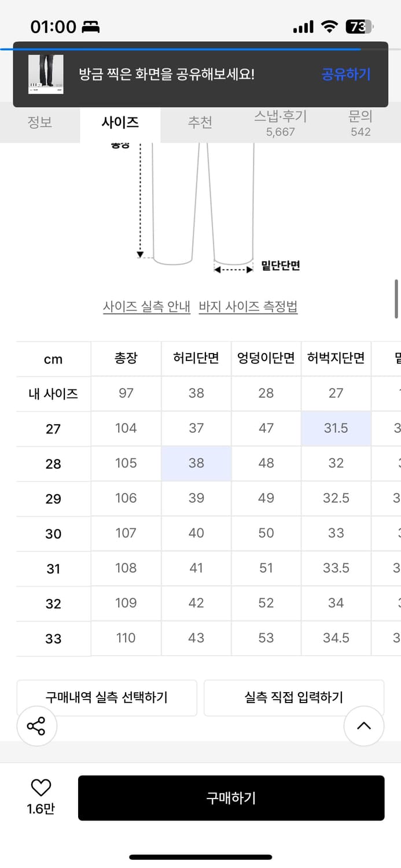Switch to the 정보 tab
The width and height of the screenshot is (401, 868).
point(40,123)
